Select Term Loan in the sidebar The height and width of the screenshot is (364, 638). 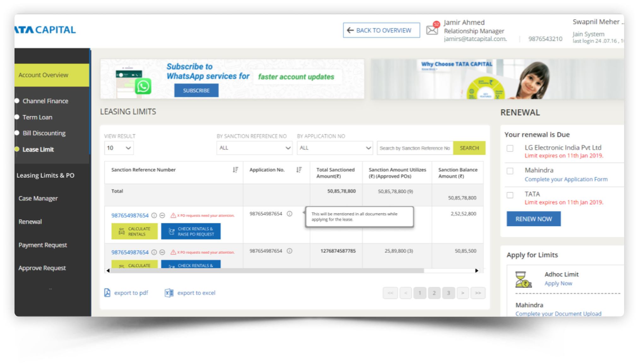click(37, 117)
